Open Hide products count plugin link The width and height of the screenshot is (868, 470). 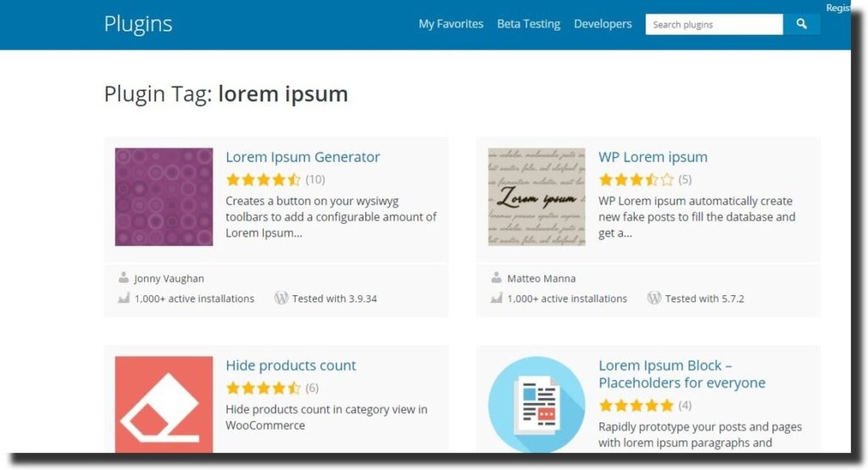tap(292, 366)
